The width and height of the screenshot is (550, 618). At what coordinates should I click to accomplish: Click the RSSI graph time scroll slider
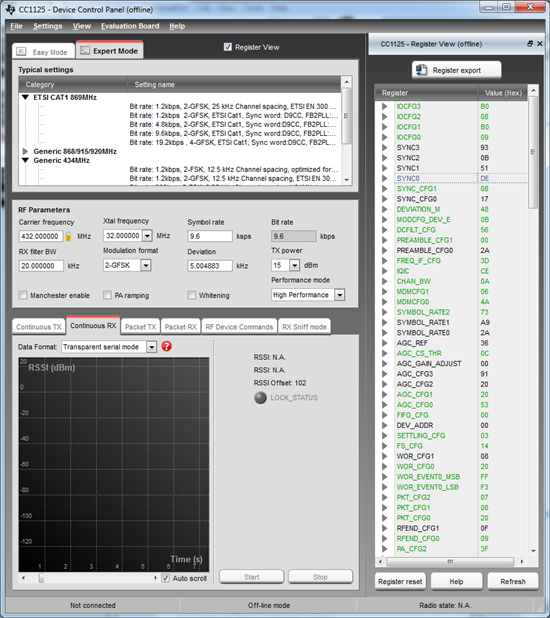41,578
